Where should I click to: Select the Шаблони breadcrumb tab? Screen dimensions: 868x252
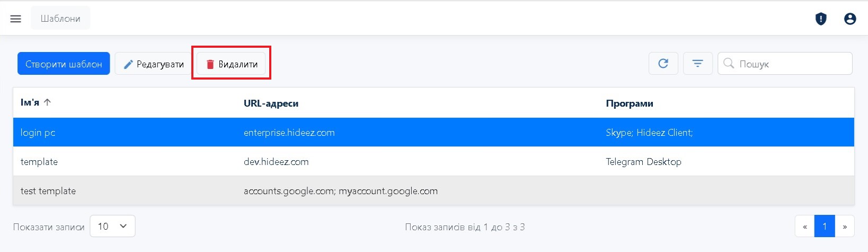(60, 19)
